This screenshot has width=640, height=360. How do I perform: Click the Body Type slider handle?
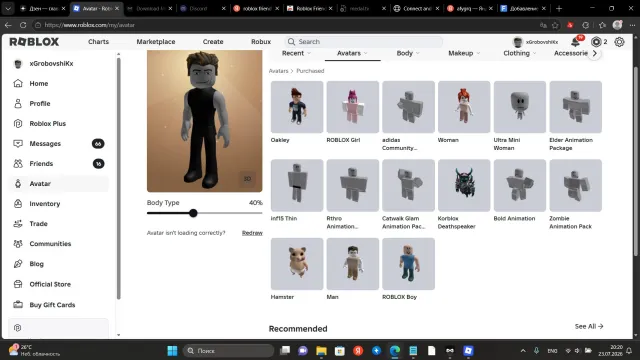(193, 213)
